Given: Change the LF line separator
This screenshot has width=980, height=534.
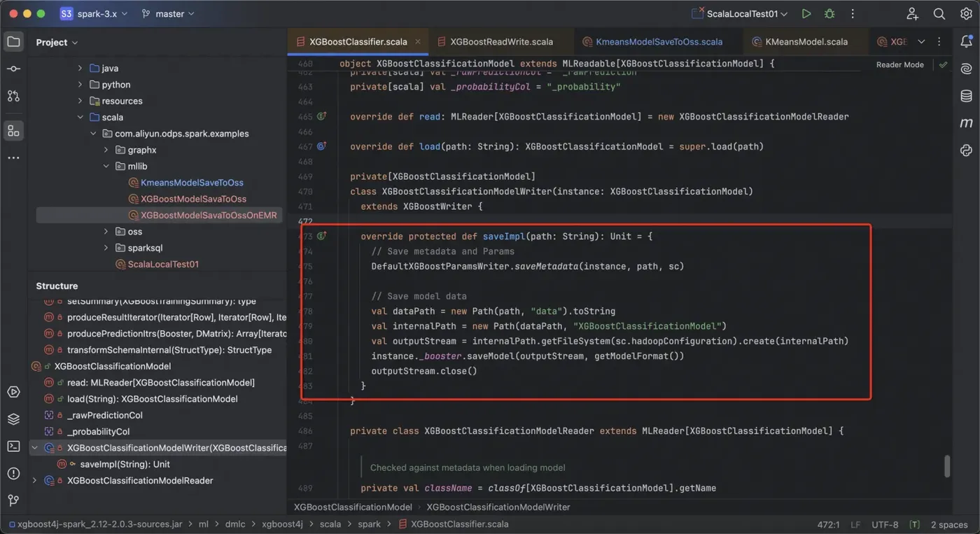Looking at the screenshot, I should point(855,524).
